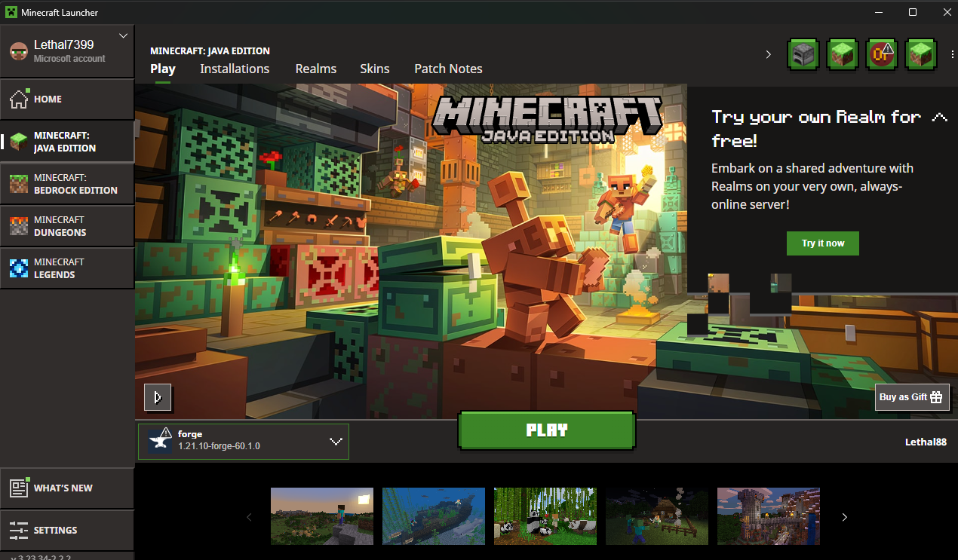Open the Skins tab
958x560 pixels.
[375, 69]
